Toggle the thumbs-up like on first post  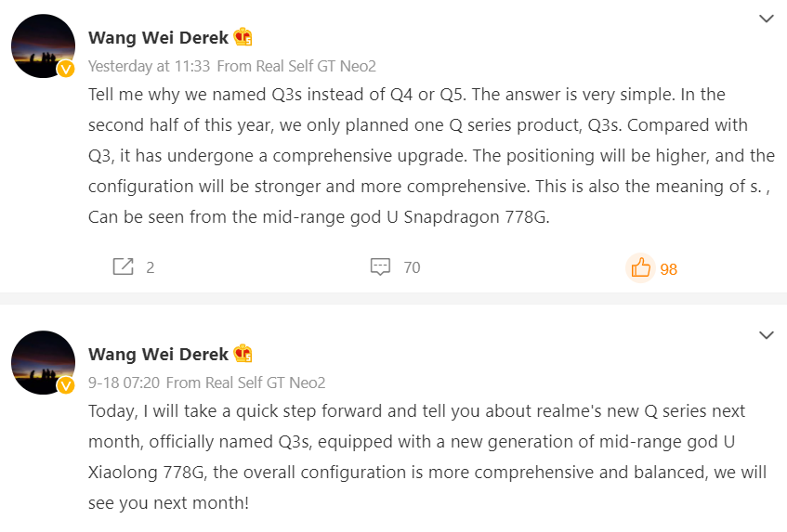[640, 267]
